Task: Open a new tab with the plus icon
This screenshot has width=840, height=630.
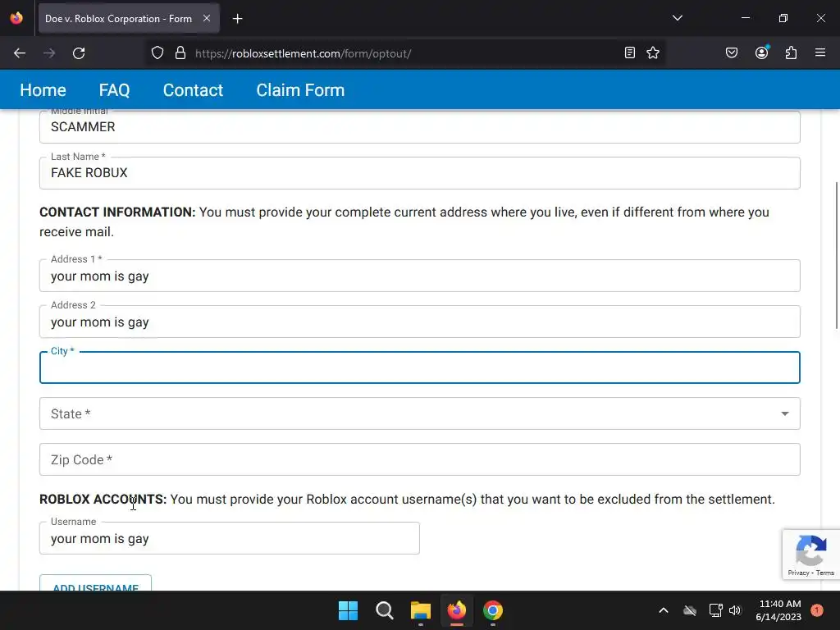Action: (x=237, y=19)
